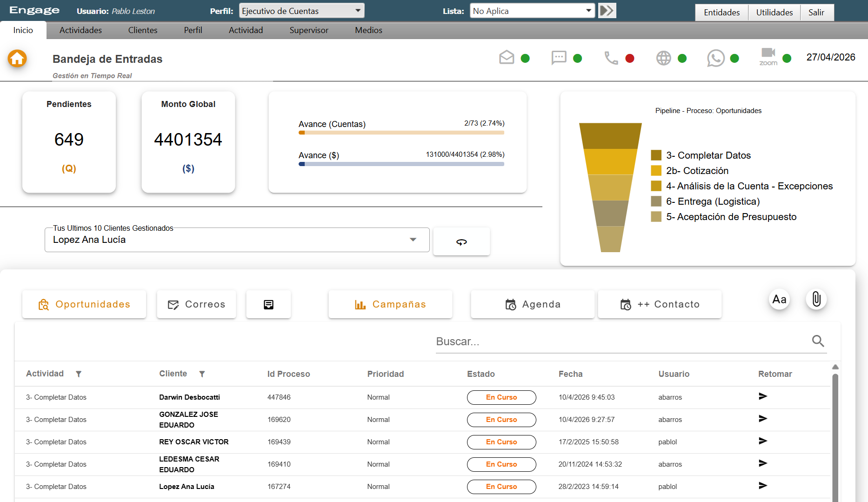Image resolution: width=868 pixels, height=502 pixels.
Task: Click the return arrow button beside client dropdown
Action: tap(461, 241)
